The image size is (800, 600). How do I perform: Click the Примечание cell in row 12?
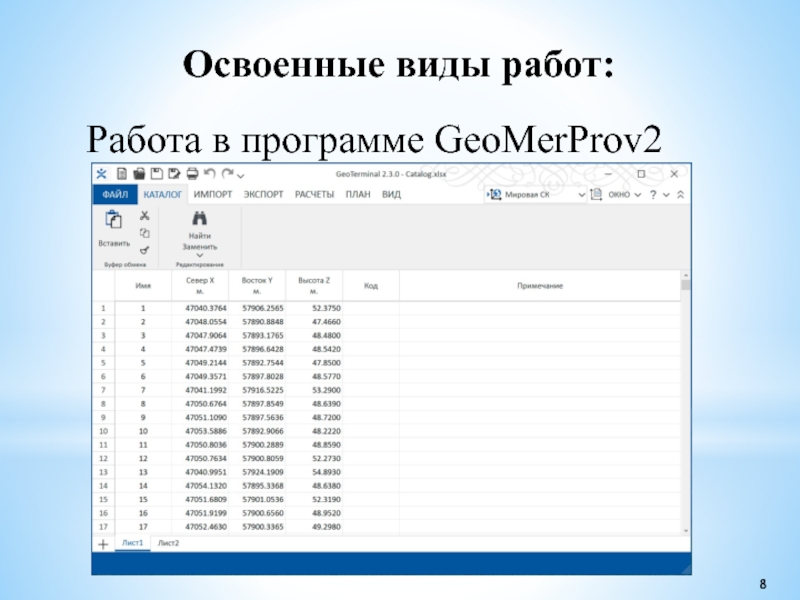[540, 458]
